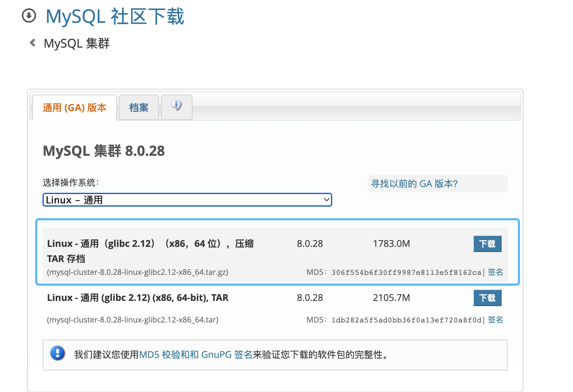This screenshot has height=392, width=573.
Task: Click the compressed TAR archive package title
Action: coord(150,251)
